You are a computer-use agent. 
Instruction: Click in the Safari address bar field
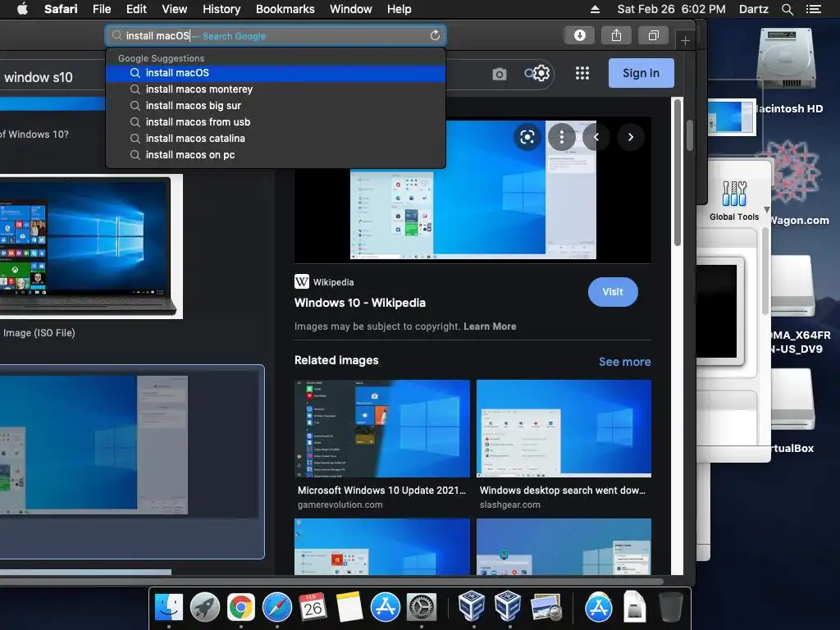[276, 35]
